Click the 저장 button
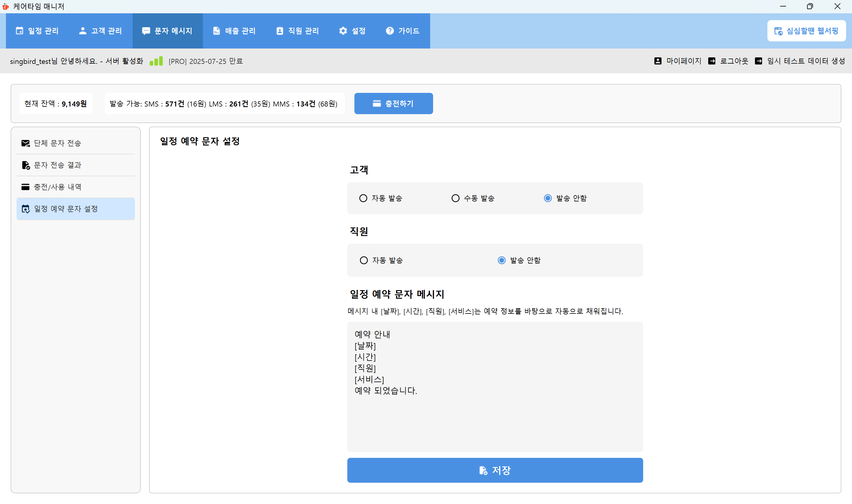Screen dimensions: 852x504 494,470
